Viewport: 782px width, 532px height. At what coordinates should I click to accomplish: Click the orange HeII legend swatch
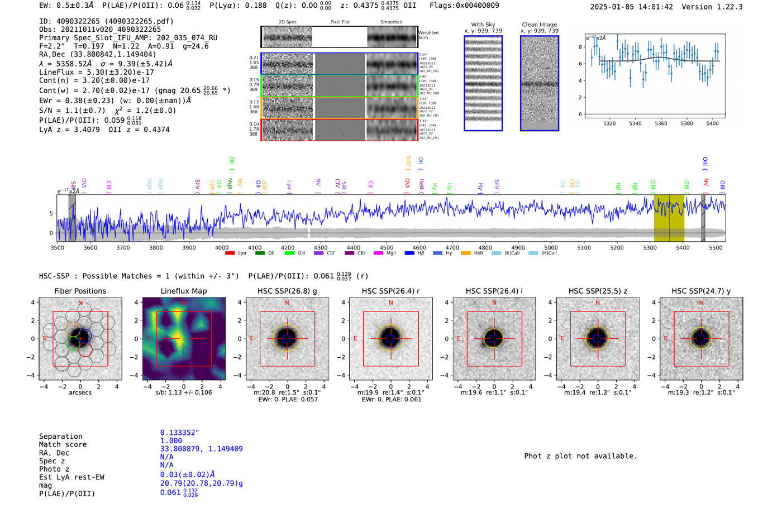(466, 253)
